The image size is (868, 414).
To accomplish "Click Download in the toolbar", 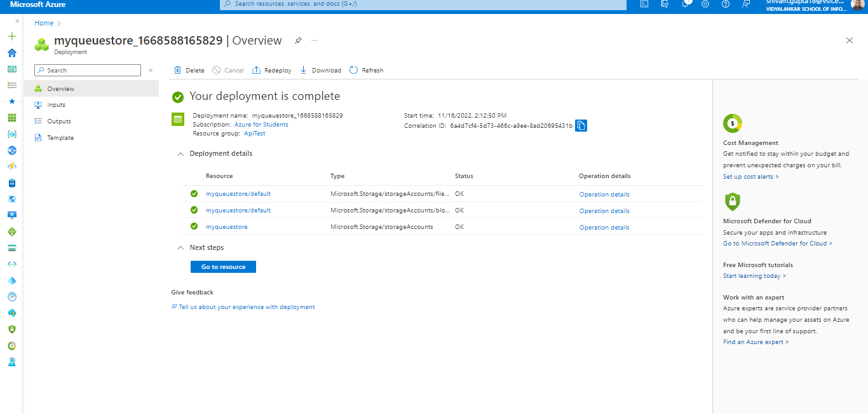I will pos(321,70).
